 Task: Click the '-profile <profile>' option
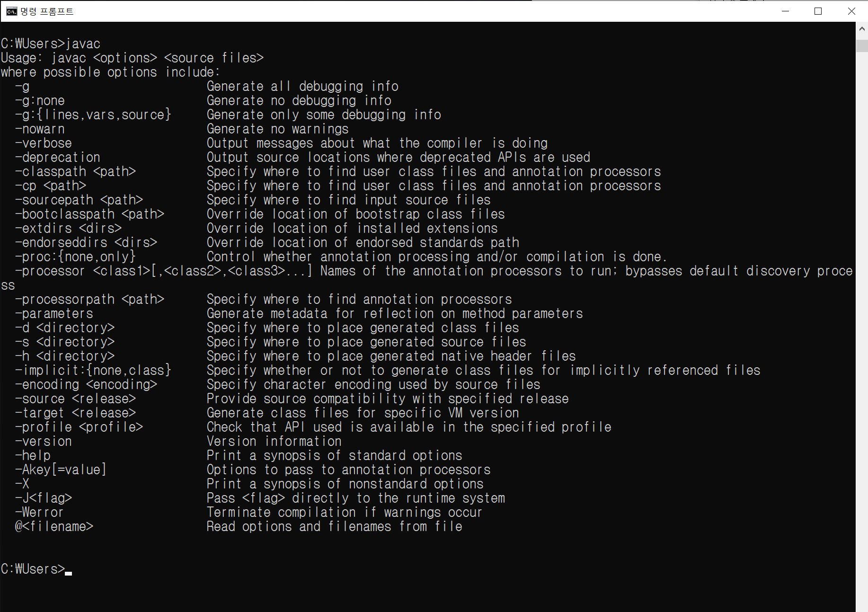[x=79, y=427]
